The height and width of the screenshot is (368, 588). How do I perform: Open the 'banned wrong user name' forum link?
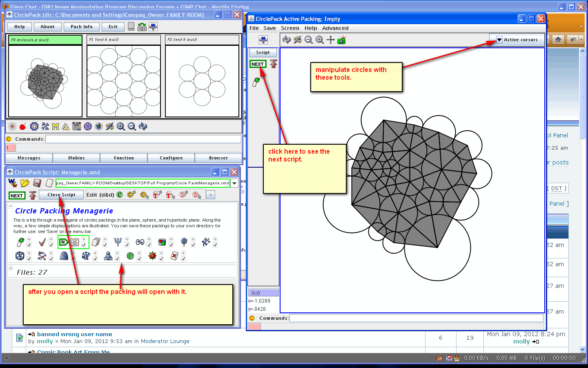click(74, 334)
